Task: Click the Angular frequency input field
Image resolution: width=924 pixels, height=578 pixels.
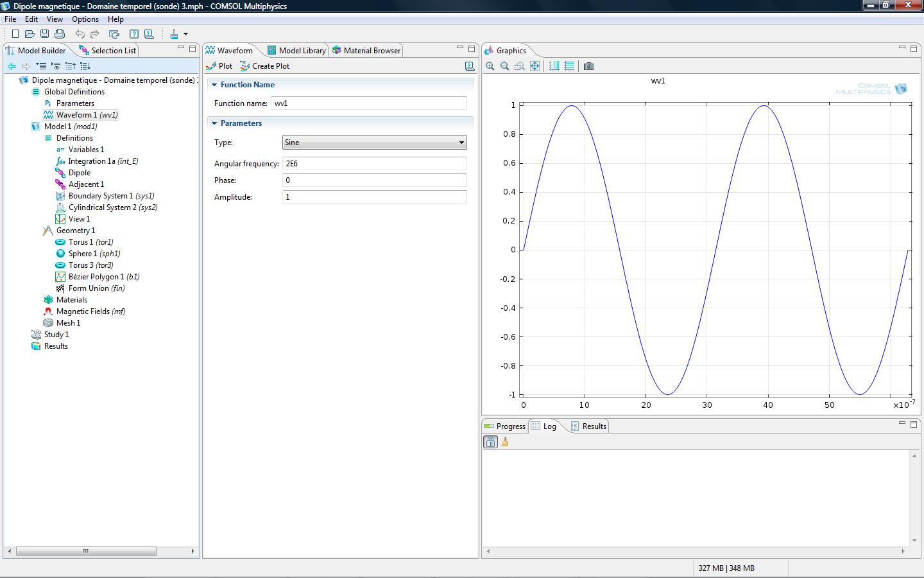Action: coord(374,164)
